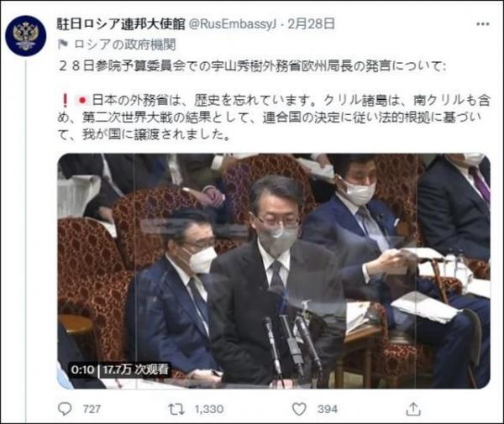Open the @RusEmbassyJ handle link
This screenshot has width=504, height=424.
pyautogui.click(x=233, y=24)
